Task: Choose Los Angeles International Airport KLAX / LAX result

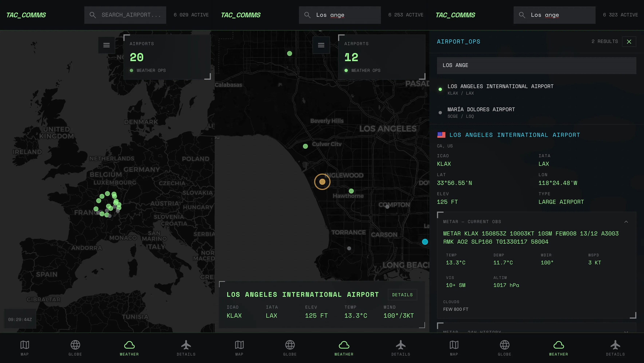Action: (x=537, y=89)
